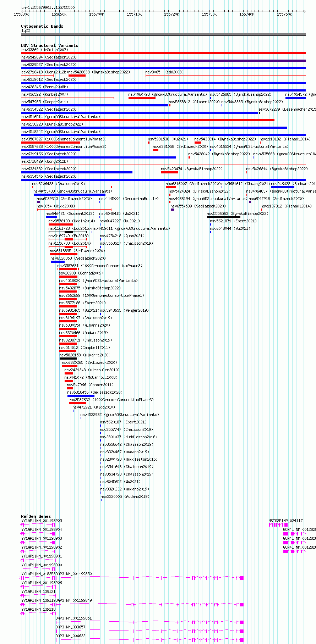The width and height of the screenshot is (316, 644).
Task: Open variant nsv946421 (Sudmant2013)
Action: click(70, 213)
